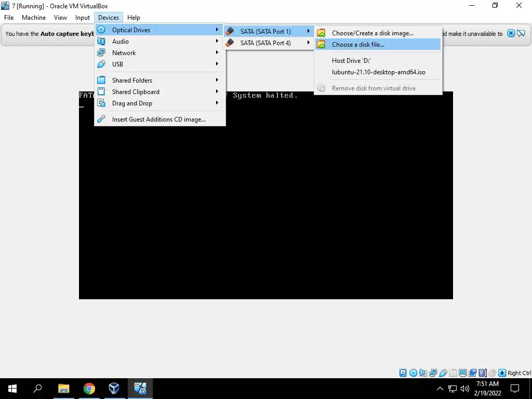Click optical disc status bar icon
This screenshot has height=399, width=532.
(413, 373)
